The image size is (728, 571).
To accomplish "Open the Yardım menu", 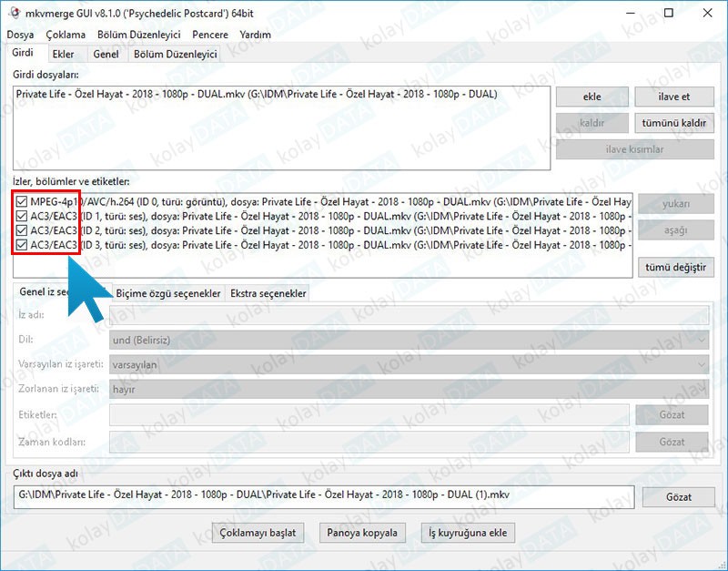I will tap(255, 35).
